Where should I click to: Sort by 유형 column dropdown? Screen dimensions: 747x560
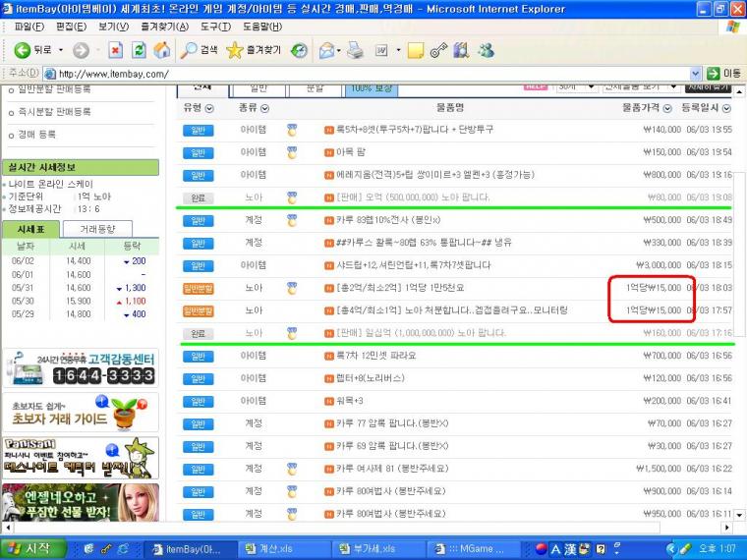pos(209,109)
